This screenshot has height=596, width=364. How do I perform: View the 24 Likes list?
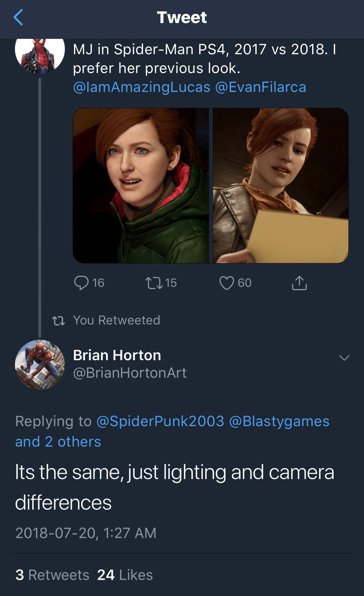(125, 575)
